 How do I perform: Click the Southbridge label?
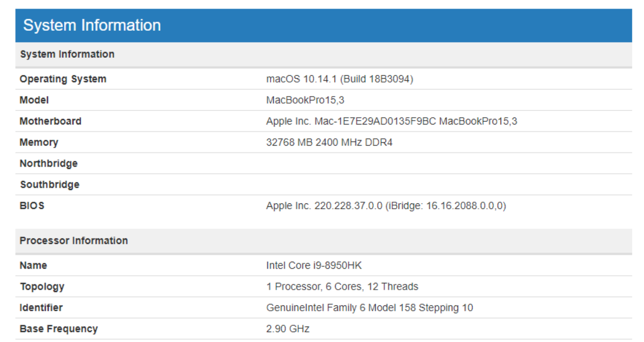tap(50, 185)
